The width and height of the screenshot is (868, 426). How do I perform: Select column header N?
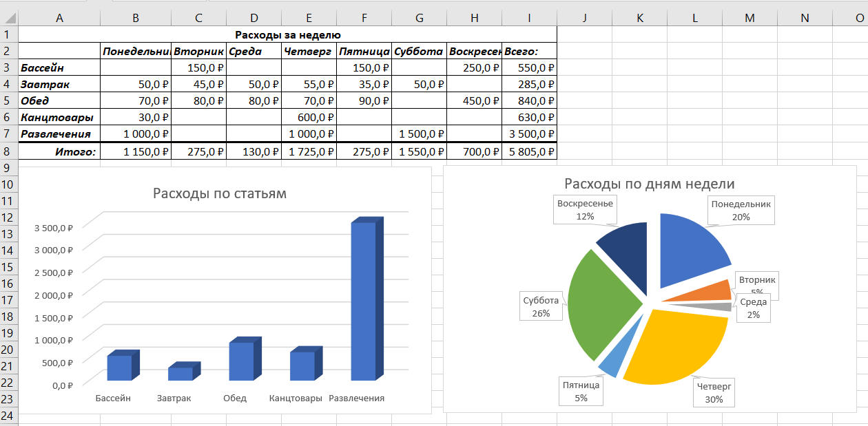805,18
